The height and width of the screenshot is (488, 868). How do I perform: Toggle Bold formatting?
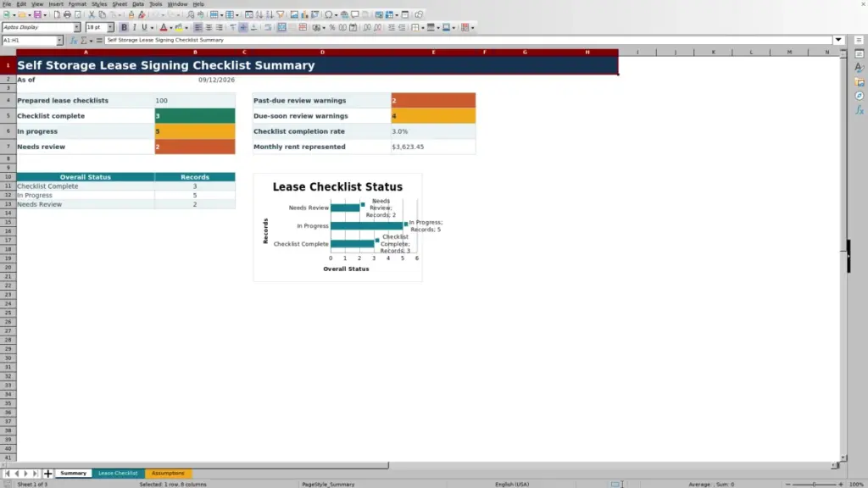[x=124, y=28]
